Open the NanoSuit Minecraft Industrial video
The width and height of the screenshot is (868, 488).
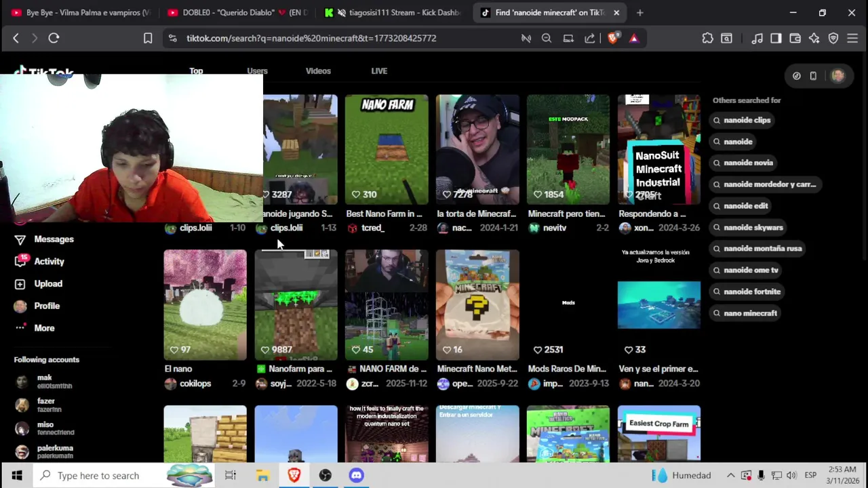click(x=659, y=149)
